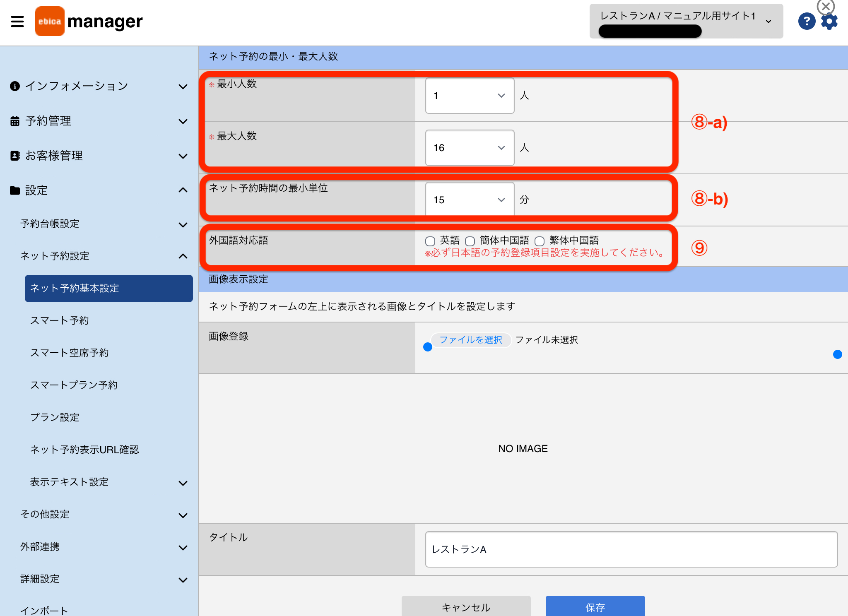Click the ファイル未選択 text
848x616 pixels.
pyautogui.click(x=547, y=340)
